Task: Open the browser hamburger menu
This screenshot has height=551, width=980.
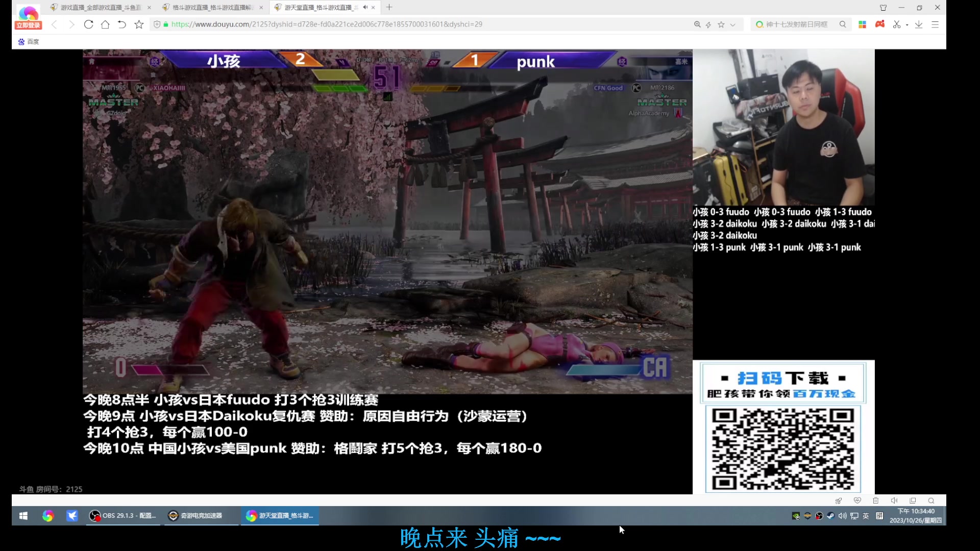Action: pyautogui.click(x=935, y=24)
